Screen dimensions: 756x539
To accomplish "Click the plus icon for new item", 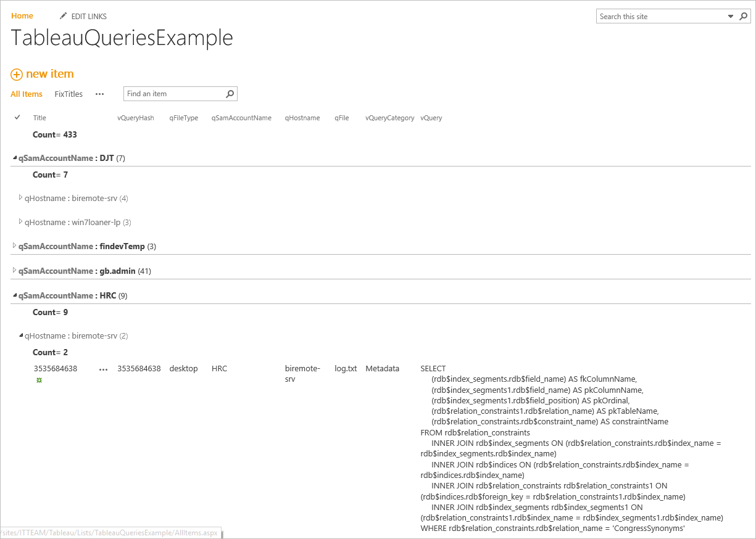I will [17, 75].
